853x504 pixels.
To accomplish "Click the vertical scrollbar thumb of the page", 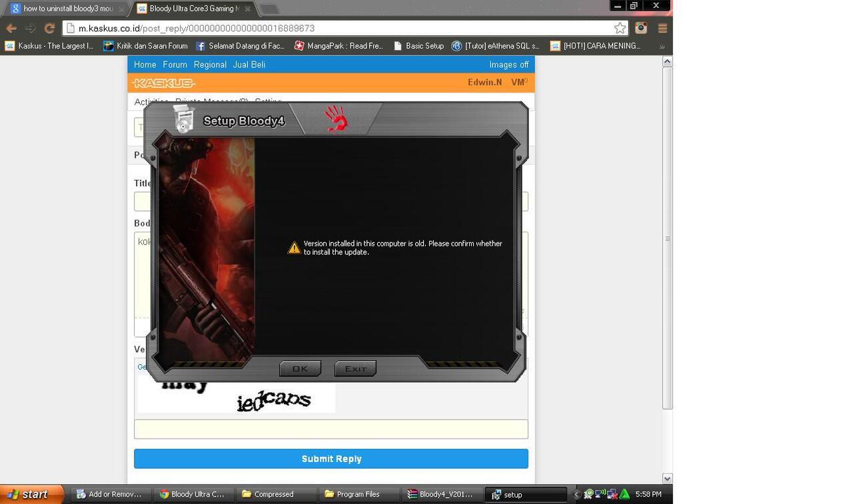I will (667, 238).
